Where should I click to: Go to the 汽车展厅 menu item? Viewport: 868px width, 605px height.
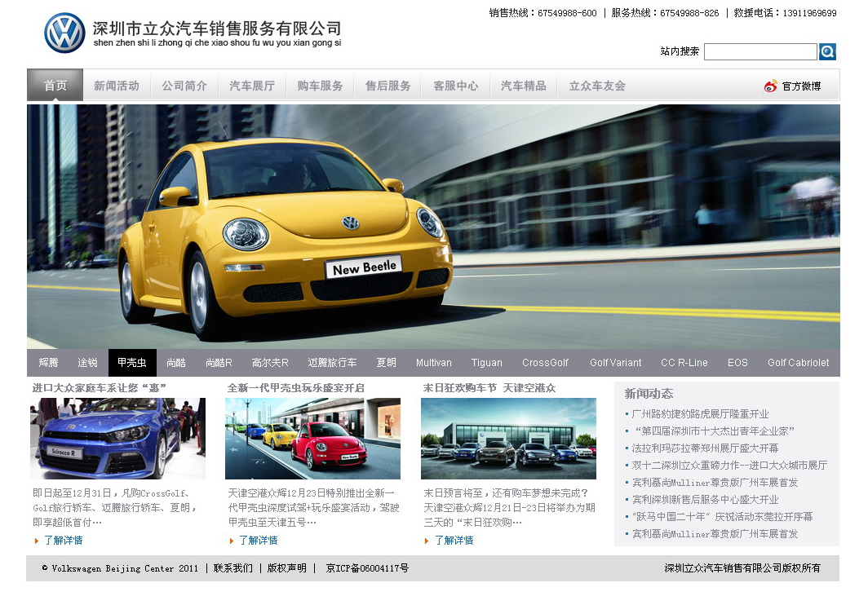(x=252, y=86)
